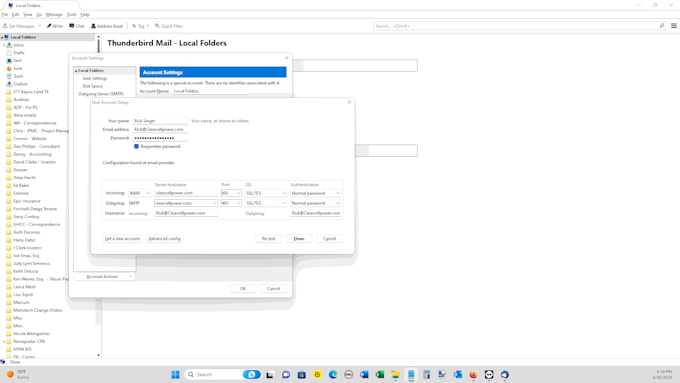Open the Dell taskbar icon
The width and height of the screenshot is (680, 383).
point(348,375)
